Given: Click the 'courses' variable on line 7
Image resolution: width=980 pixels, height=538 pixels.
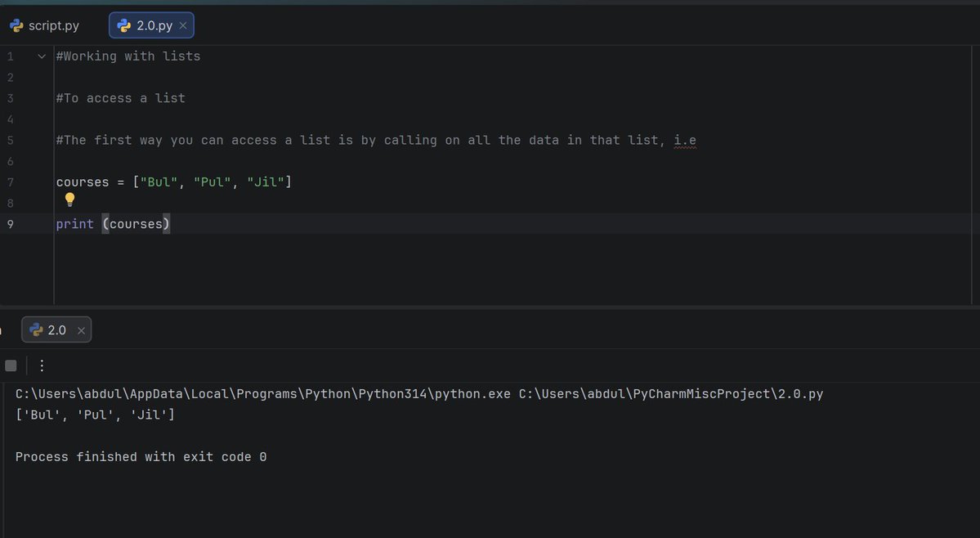Looking at the screenshot, I should click(x=83, y=182).
